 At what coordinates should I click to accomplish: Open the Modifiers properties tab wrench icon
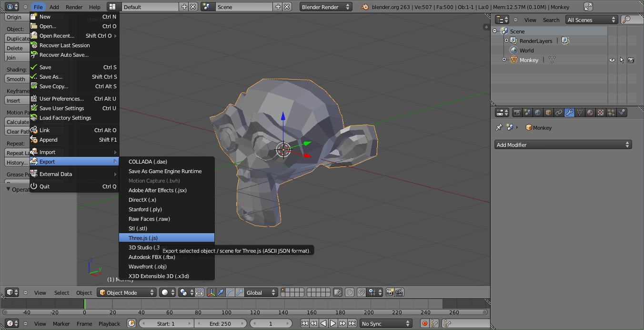click(x=569, y=113)
